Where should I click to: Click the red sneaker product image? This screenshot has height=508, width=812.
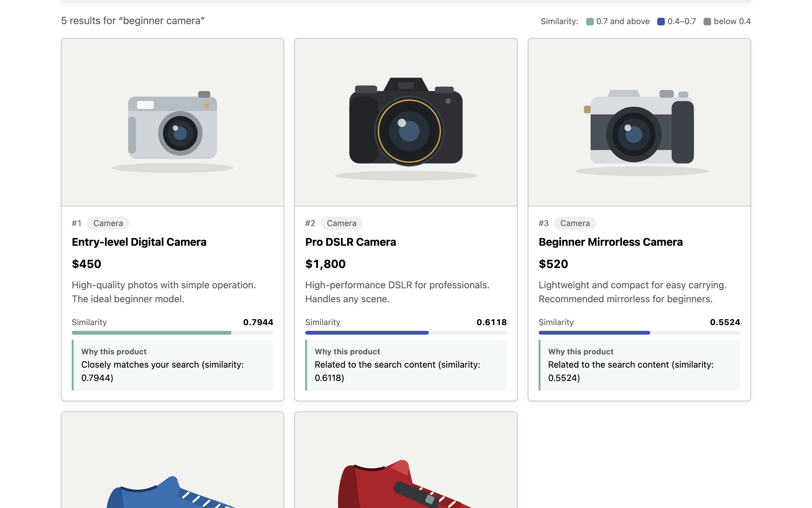pyautogui.click(x=406, y=460)
